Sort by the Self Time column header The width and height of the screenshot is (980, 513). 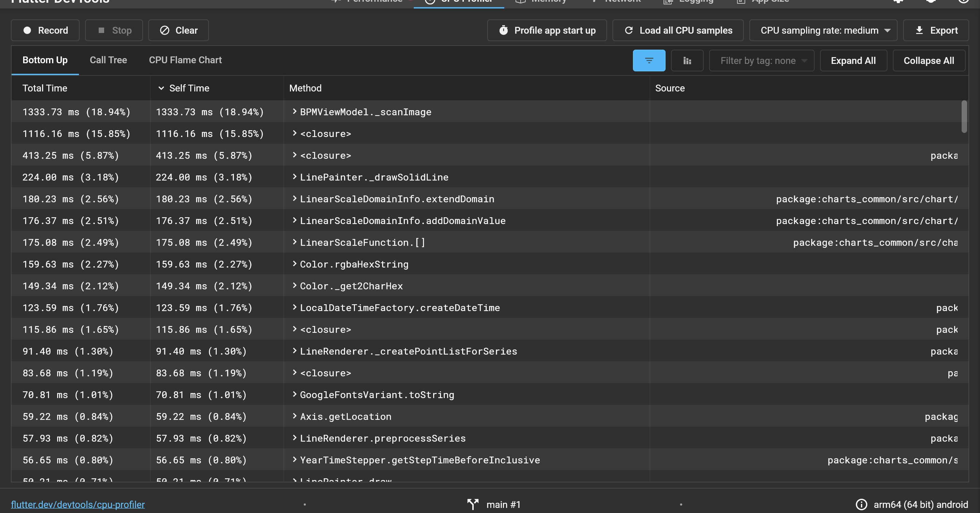point(189,88)
